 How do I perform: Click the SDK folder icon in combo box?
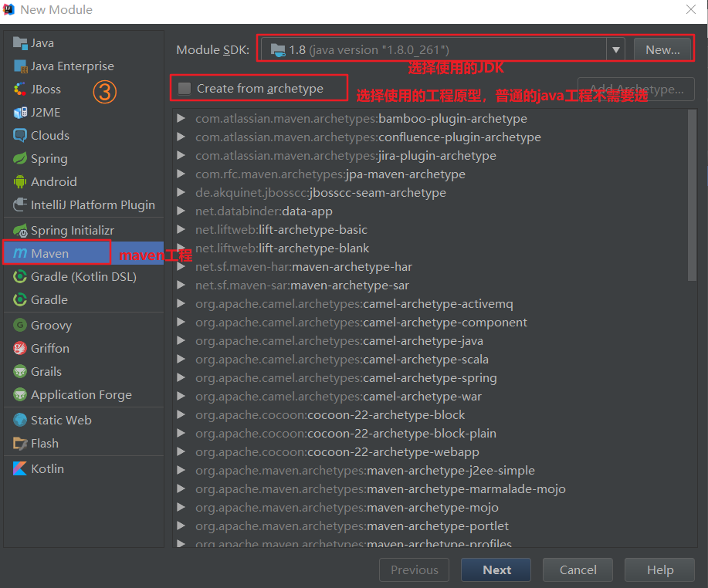(278, 49)
